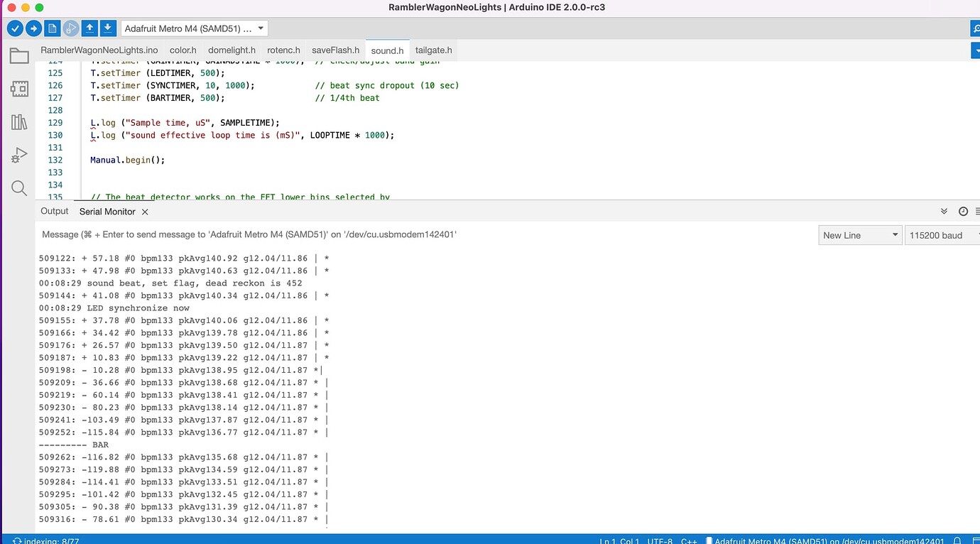Viewport: 980px width, 544px height.
Task: Open the Boards Manager from the sidebar
Action: (19, 88)
